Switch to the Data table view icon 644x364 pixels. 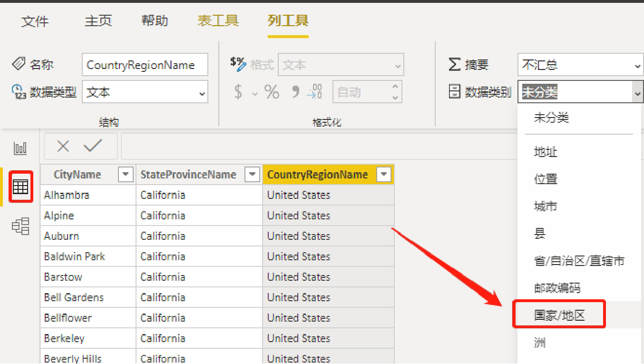pos(20,187)
